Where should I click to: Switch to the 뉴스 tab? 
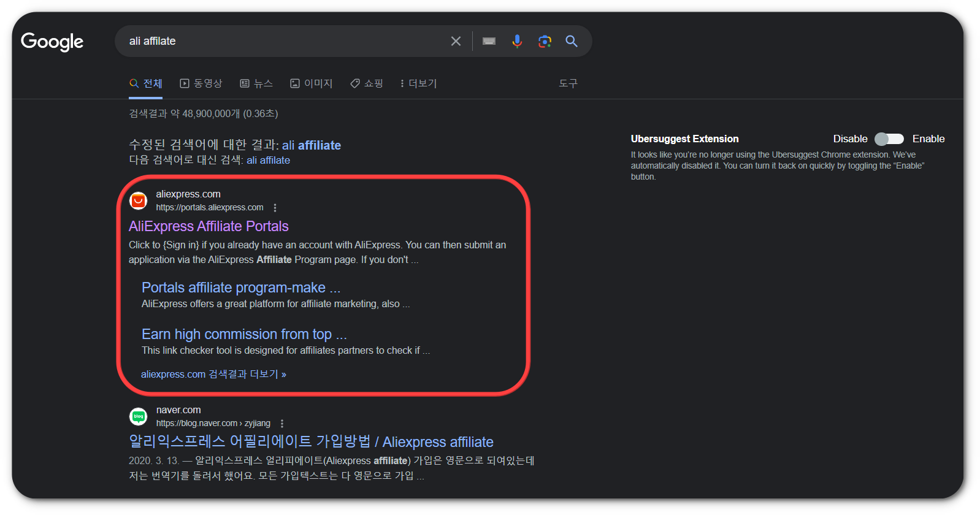coord(256,83)
